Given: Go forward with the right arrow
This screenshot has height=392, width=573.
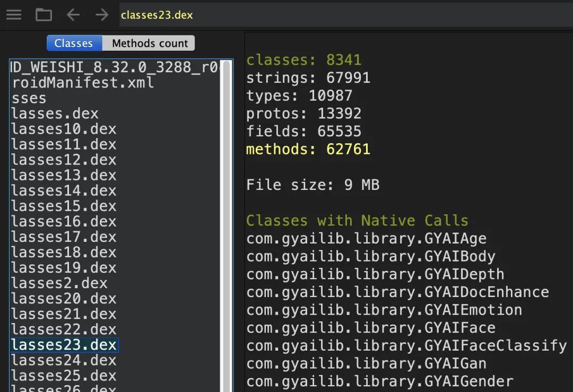Looking at the screenshot, I should click(x=102, y=15).
